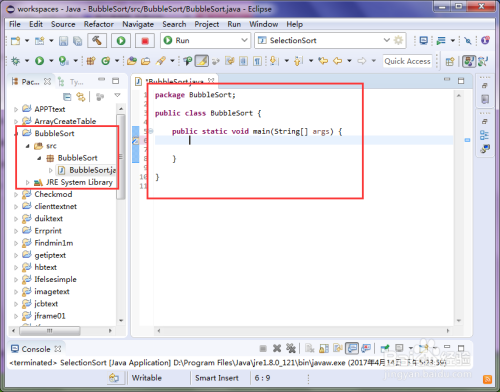Screen dimensions: 500x392
Task: Click the New Java Class icon
Action: tap(105, 61)
